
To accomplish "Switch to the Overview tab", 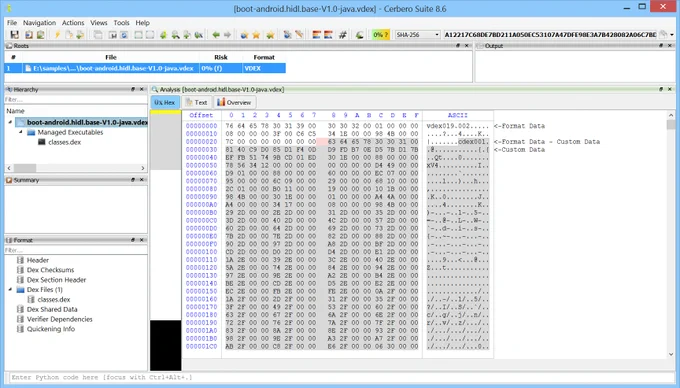I will pyautogui.click(x=234, y=102).
